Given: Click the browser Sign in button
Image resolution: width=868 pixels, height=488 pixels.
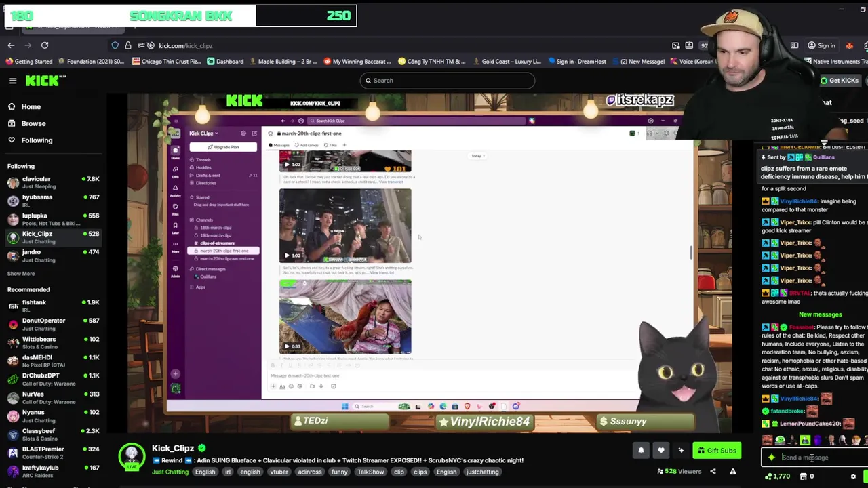Looking at the screenshot, I should click(x=821, y=45).
